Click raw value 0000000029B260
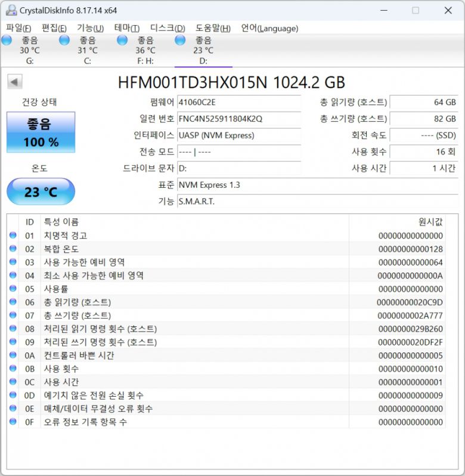Image resolution: width=465 pixels, height=476 pixels. (410, 329)
